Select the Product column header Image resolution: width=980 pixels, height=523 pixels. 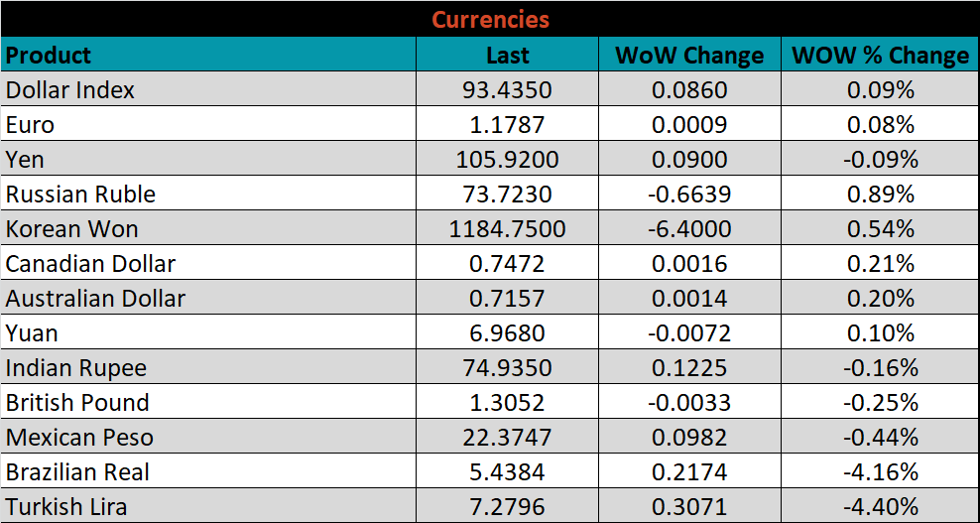click(49, 55)
